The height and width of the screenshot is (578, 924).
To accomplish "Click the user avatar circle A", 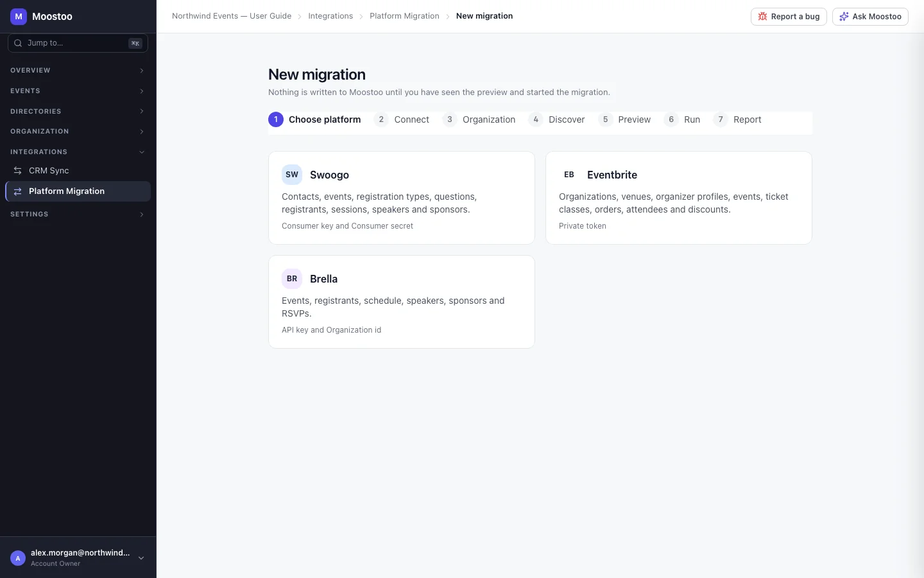I will point(18,558).
